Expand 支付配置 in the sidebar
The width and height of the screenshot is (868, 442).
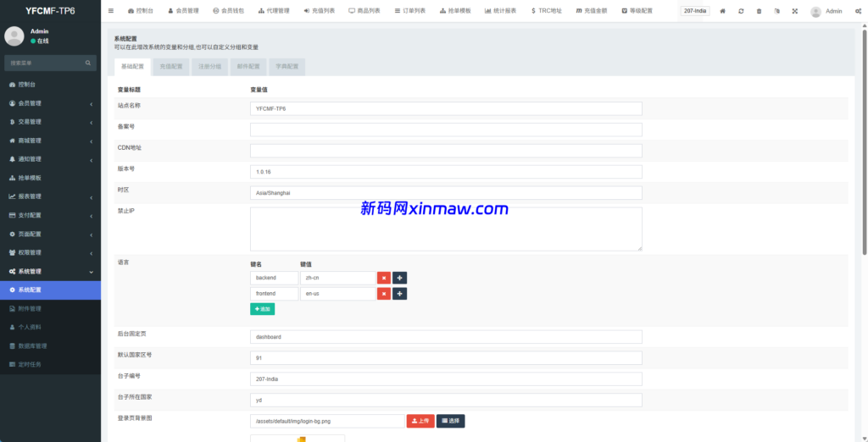[x=50, y=215]
